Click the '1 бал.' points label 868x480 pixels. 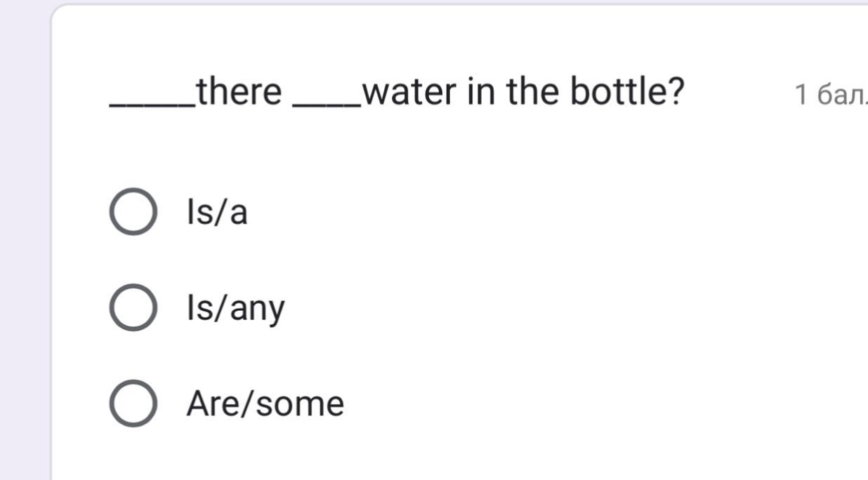pos(829,95)
